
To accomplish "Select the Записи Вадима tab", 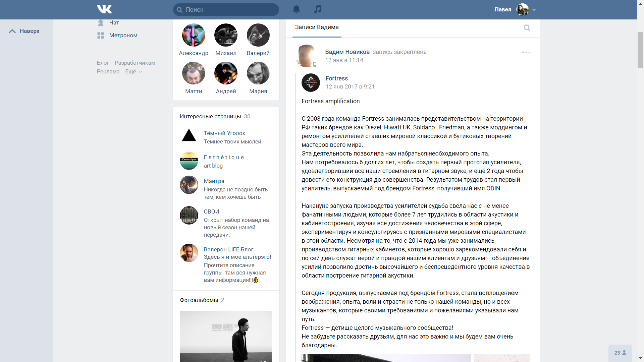I will pos(317,27).
